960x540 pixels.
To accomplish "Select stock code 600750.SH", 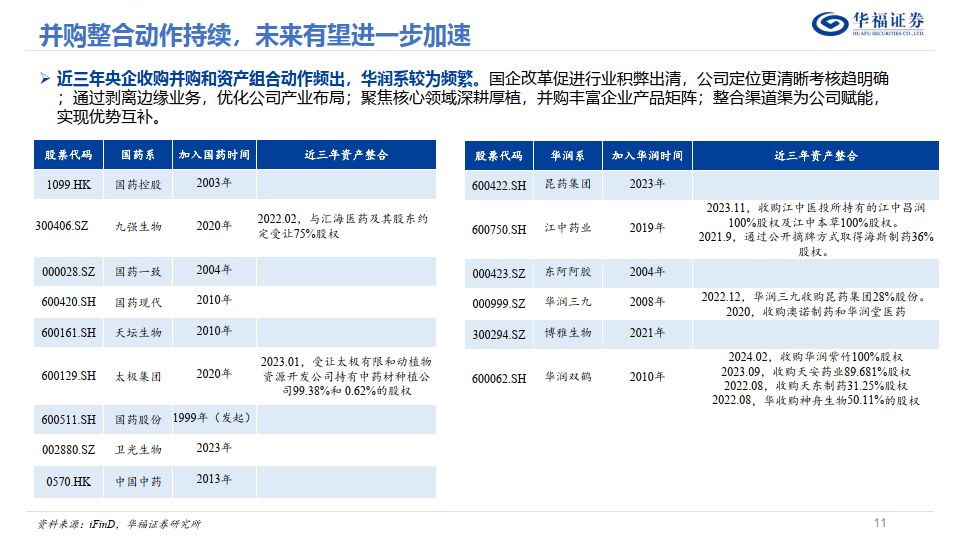I will [499, 230].
